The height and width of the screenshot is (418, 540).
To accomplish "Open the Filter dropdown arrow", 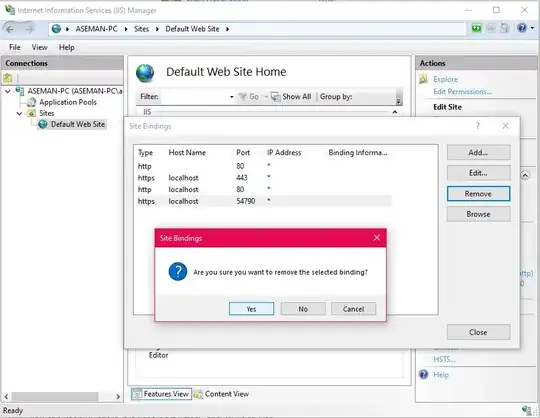I will (x=231, y=97).
